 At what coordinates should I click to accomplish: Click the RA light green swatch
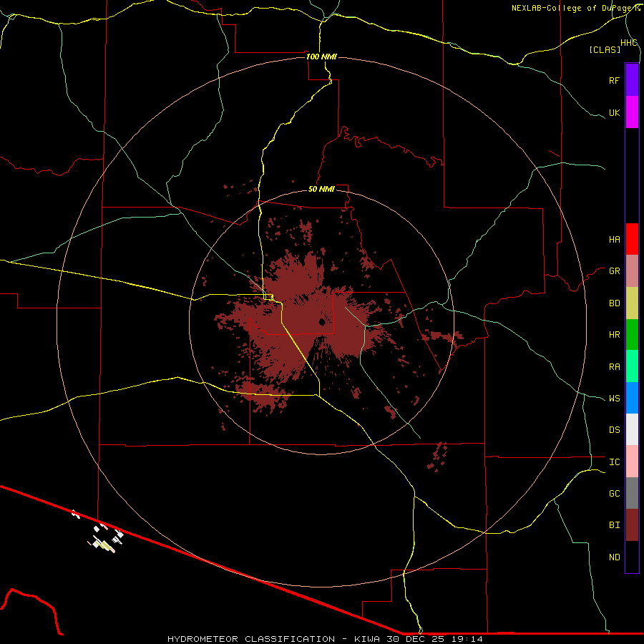click(632, 366)
